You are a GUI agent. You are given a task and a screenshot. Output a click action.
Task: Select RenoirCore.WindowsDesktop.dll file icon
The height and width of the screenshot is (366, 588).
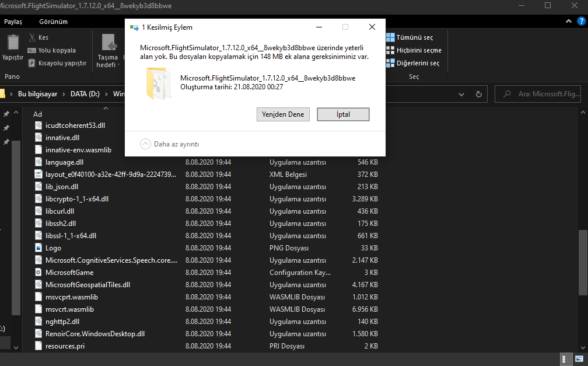pyautogui.click(x=38, y=334)
